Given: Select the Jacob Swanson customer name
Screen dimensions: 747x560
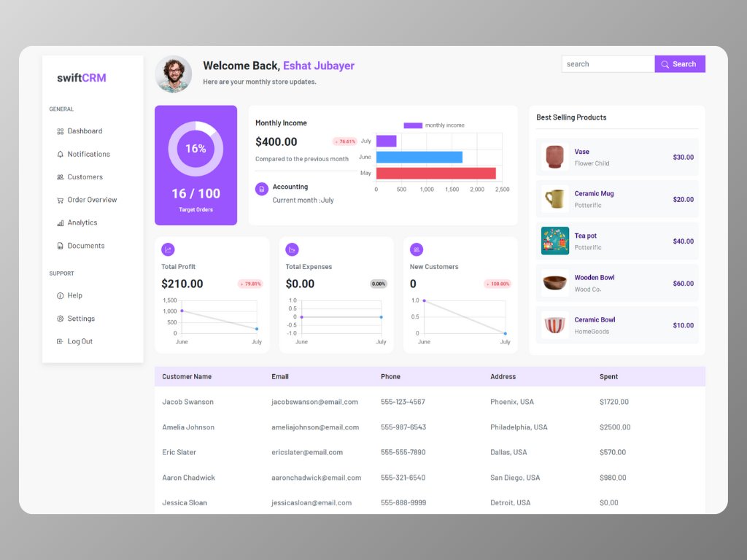Looking at the screenshot, I should [187, 402].
